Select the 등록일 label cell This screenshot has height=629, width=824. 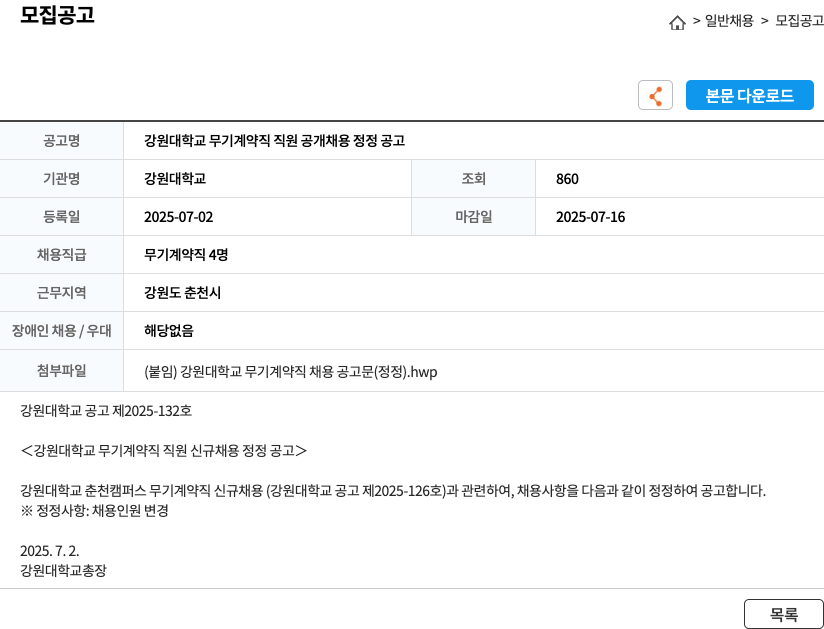click(x=61, y=216)
